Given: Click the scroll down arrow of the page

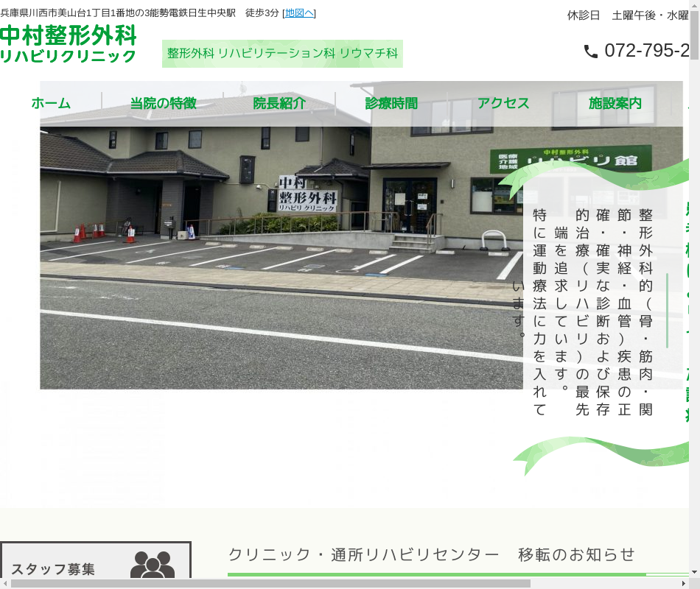Looking at the screenshot, I should click(x=694, y=571).
